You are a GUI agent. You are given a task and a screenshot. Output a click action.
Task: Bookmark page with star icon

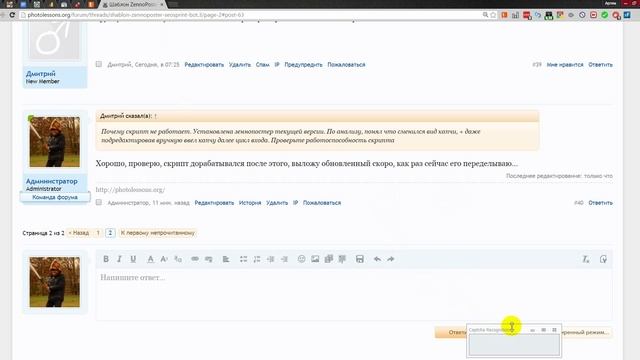tap(493, 15)
